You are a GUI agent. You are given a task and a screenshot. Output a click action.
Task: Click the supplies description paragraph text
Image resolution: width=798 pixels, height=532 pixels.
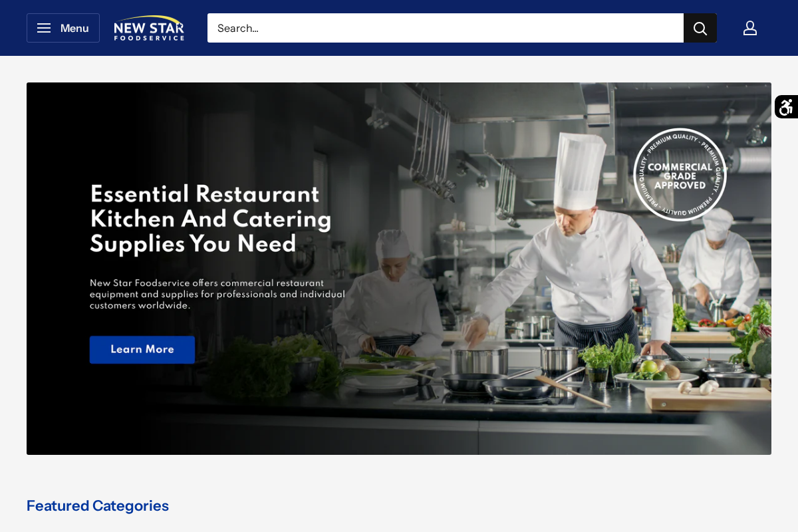tap(217, 294)
